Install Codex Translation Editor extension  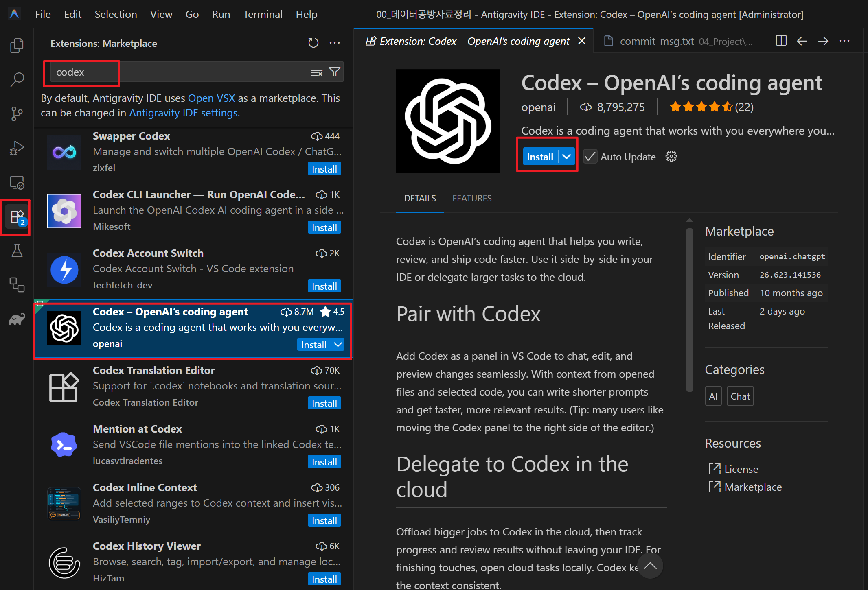pos(324,403)
